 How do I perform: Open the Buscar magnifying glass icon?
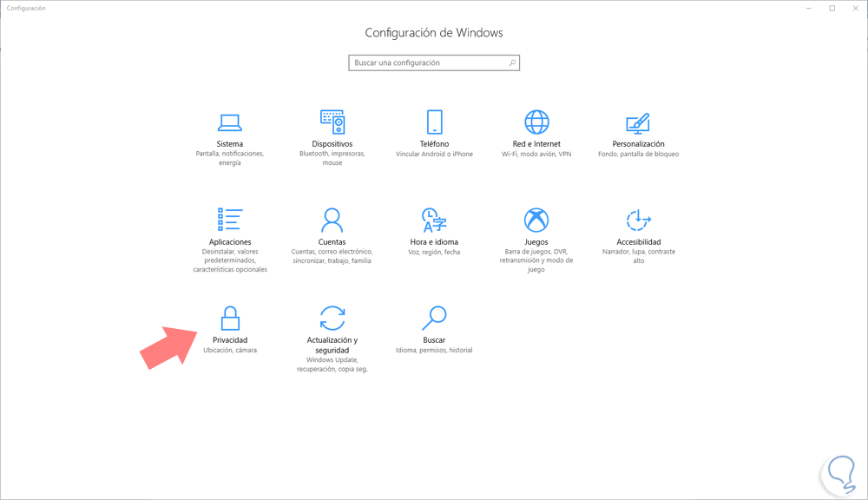pos(434,318)
